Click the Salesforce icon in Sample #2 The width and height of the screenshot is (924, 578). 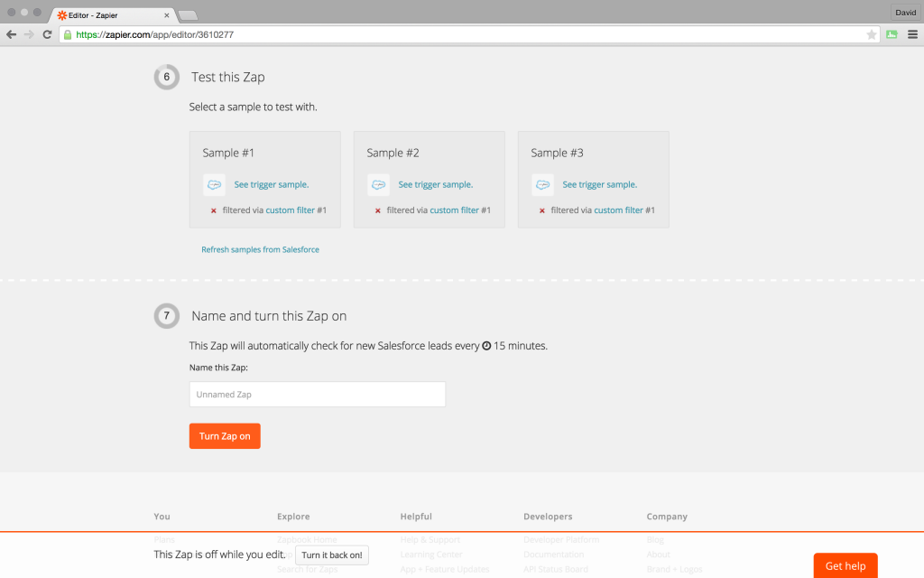[x=378, y=184]
